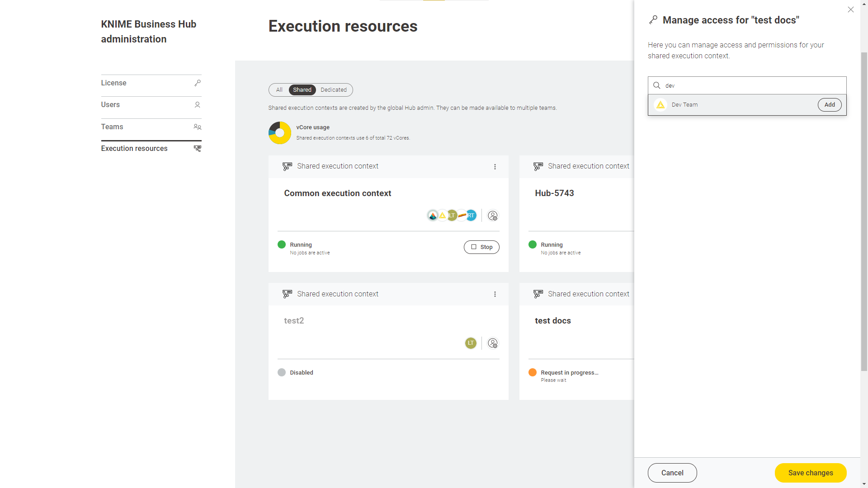Screen dimensions: 868x488
Task: Click the users icon on Common execution context card
Action: [492, 215]
